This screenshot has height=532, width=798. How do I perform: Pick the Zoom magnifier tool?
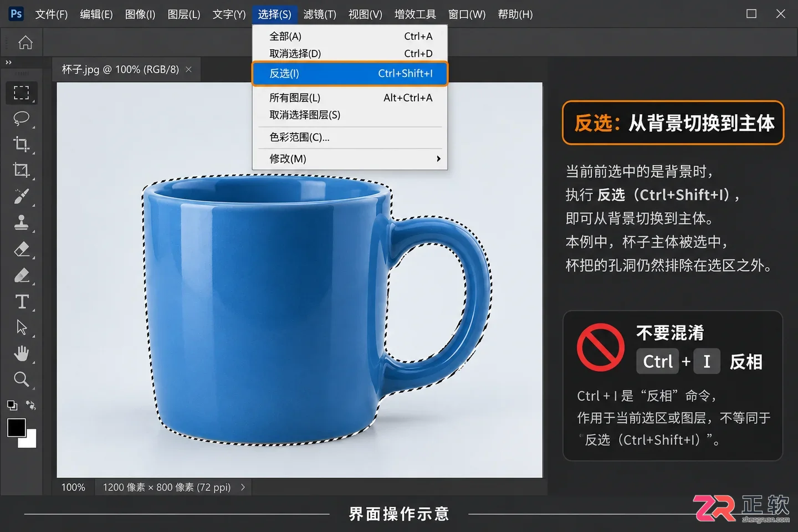[22, 379]
